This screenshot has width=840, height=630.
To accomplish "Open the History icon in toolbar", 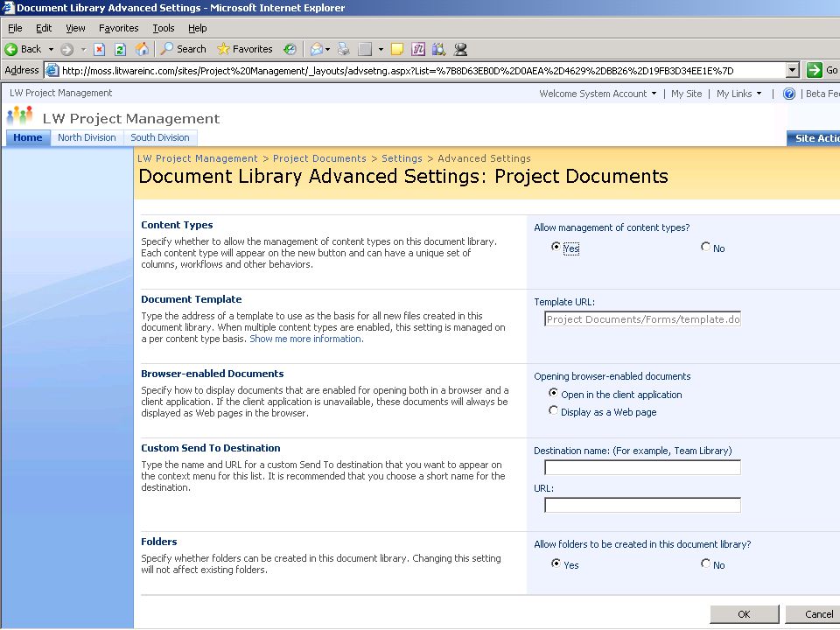I will 290,49.
